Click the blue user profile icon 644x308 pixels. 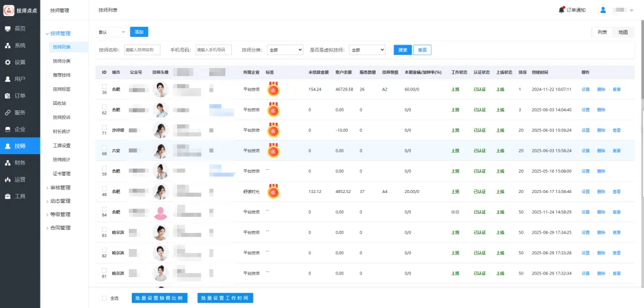[603, 10]
